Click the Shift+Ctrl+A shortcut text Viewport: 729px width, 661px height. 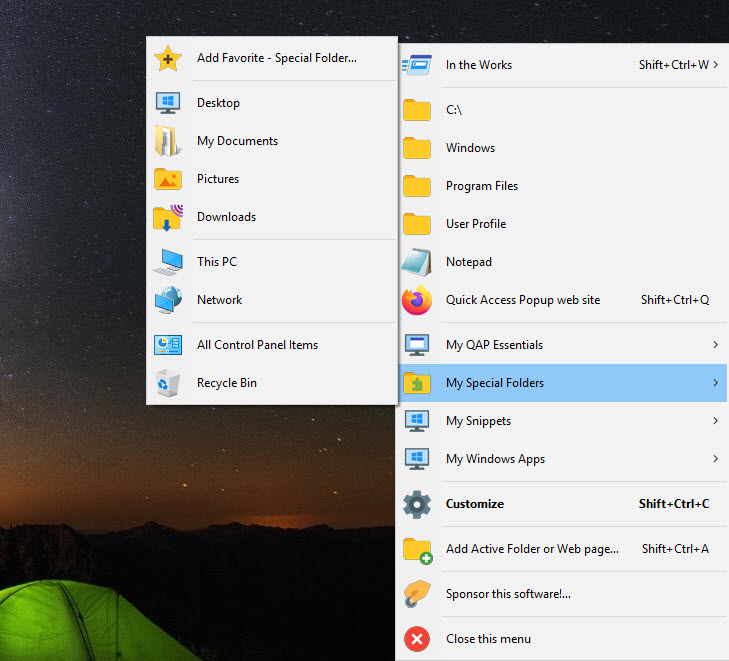(675, 549)
